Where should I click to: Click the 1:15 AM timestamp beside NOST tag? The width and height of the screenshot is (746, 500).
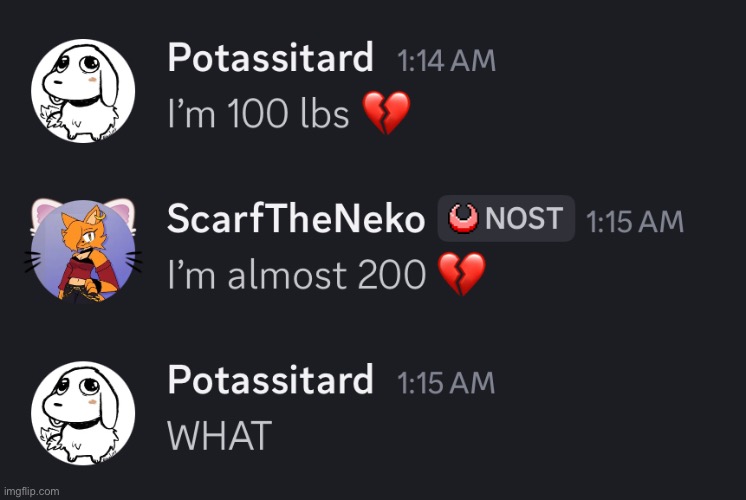coord(634,221)
